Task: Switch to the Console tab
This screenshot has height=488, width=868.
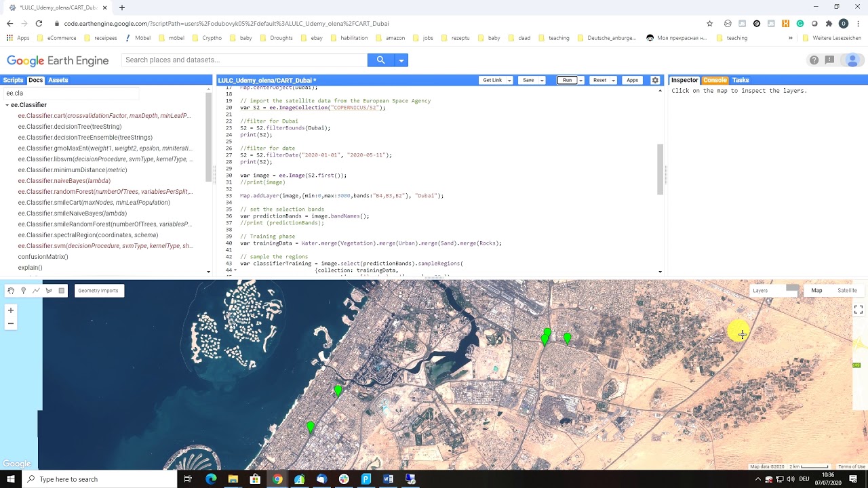Action: 715,80
